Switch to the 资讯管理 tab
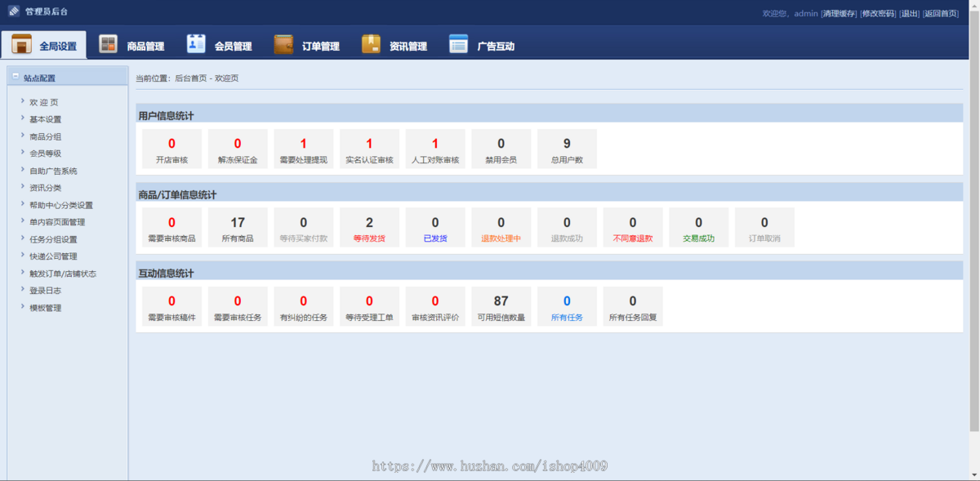The width and height of the screenshot is (980, 481). pyautogui.click(x=394, y=45)
